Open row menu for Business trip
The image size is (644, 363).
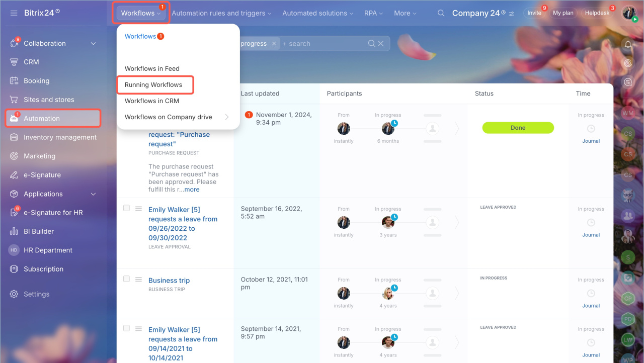(139, 280)
